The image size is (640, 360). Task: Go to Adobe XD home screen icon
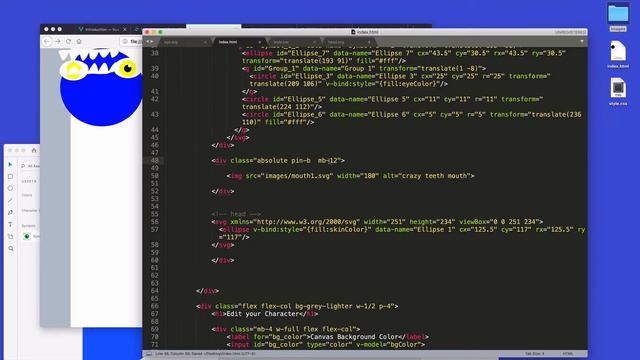click(x=34, y=150)
